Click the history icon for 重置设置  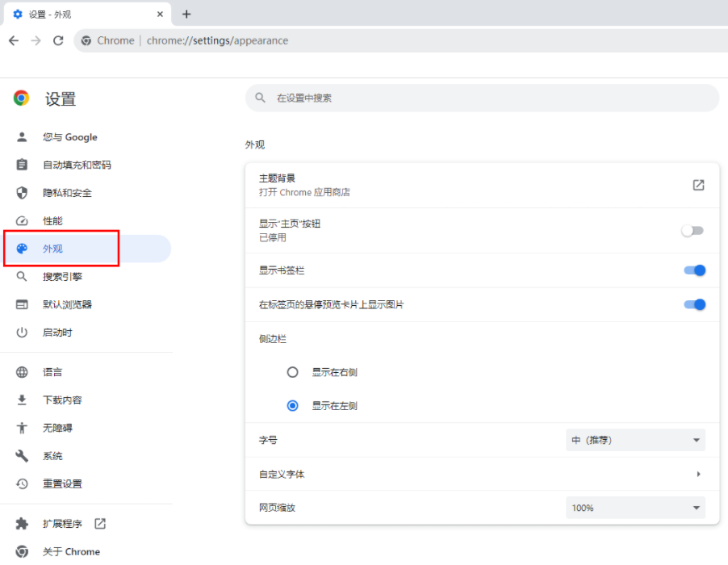[x=22, y=483]
